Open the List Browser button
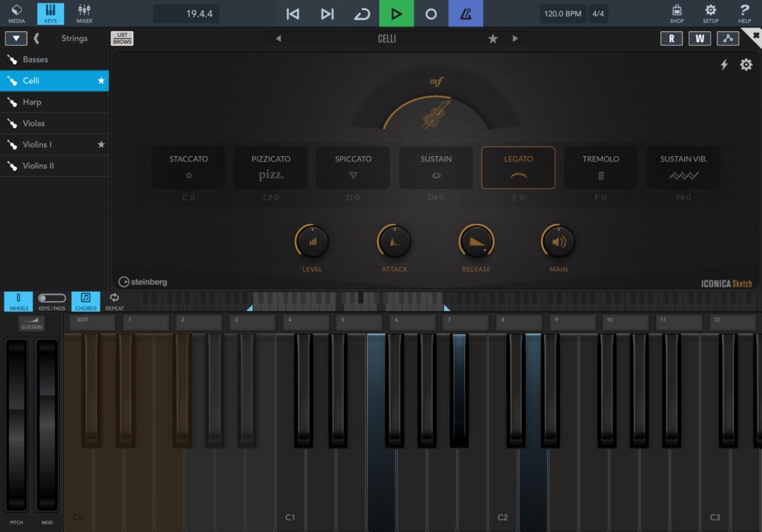This screenshot has width=762, height=532. point(122,38)
